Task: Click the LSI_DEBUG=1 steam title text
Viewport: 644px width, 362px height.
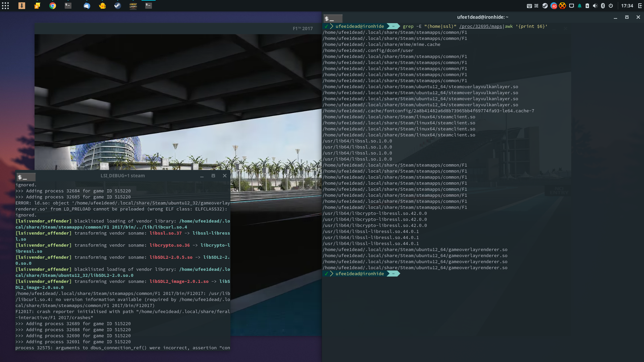Action: [123, 176]
